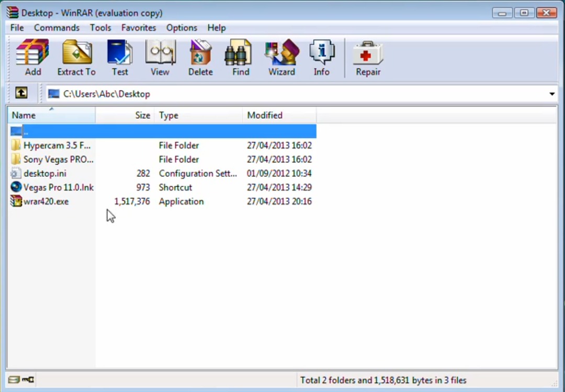Click the 27/04/2013 16:02 date in the Sony Vegas row

(x=279, y=160)
